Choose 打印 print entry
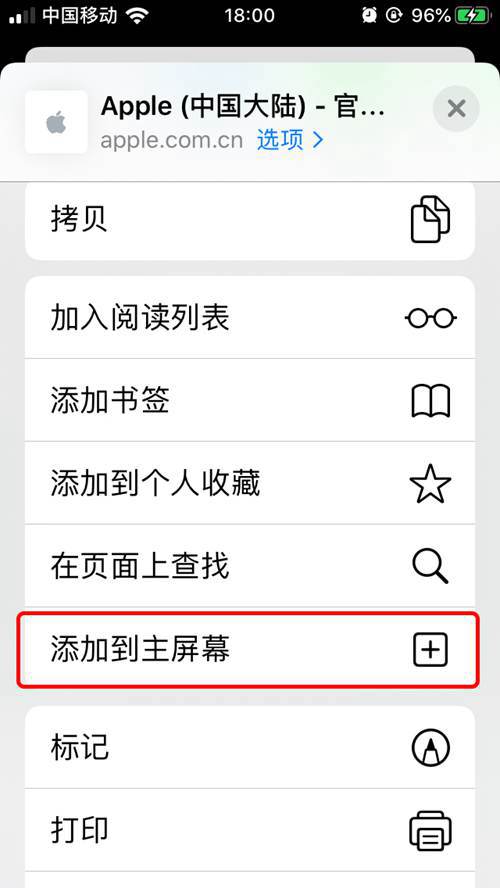The image size is (500, 888). (250, 830)
